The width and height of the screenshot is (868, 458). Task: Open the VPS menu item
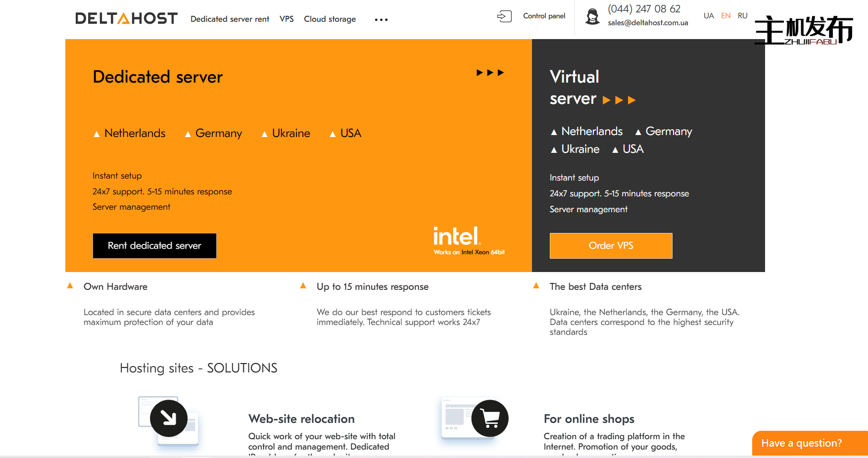coord(287,19)
